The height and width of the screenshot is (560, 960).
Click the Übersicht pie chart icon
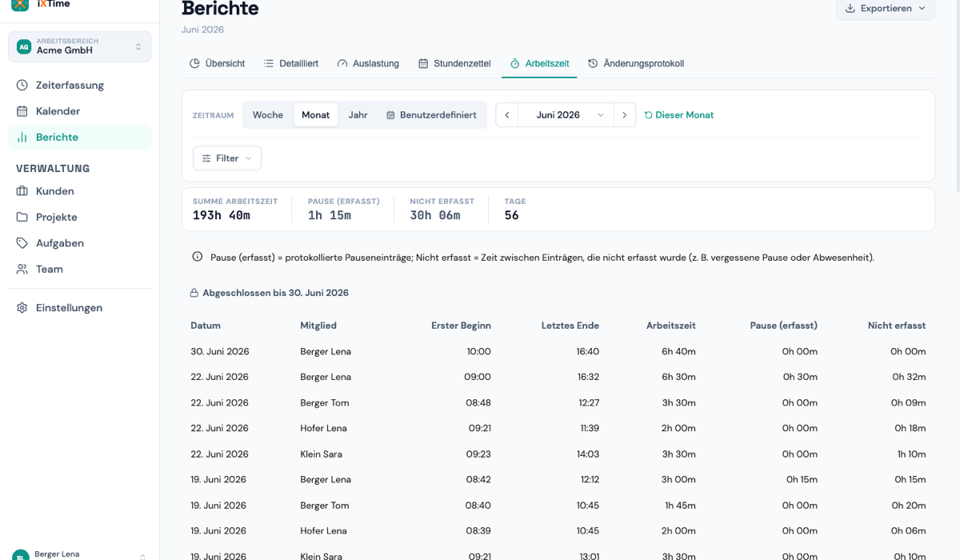pos(194,63)
